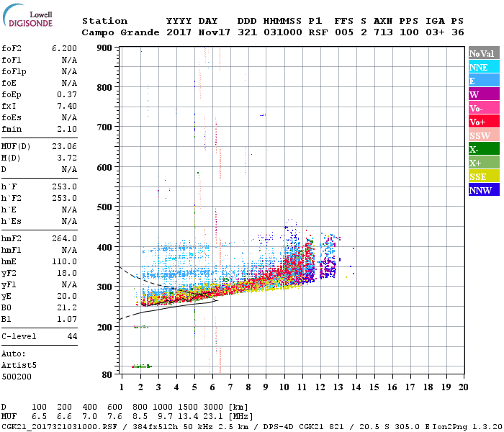This screenshot has height=432, width=504.
Task: Select the X+ light green legend swatch
Action: pos(484,162)
